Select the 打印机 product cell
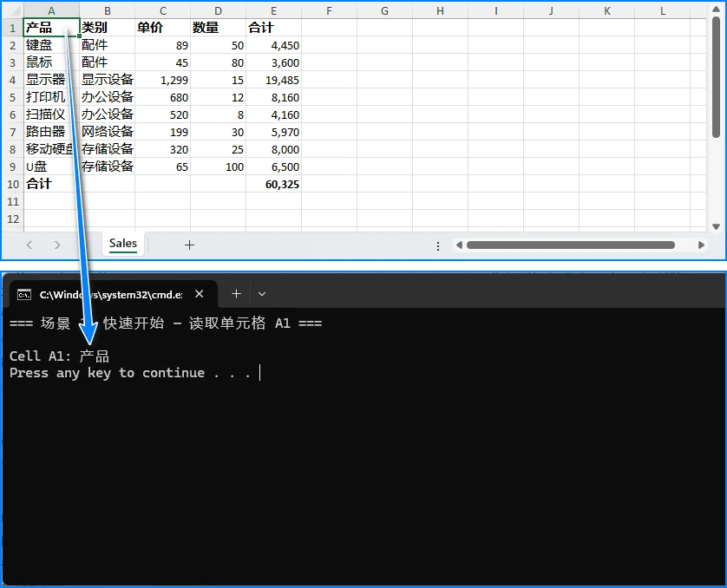The height and width of the screenshot is (588, 727). point(51,97)
